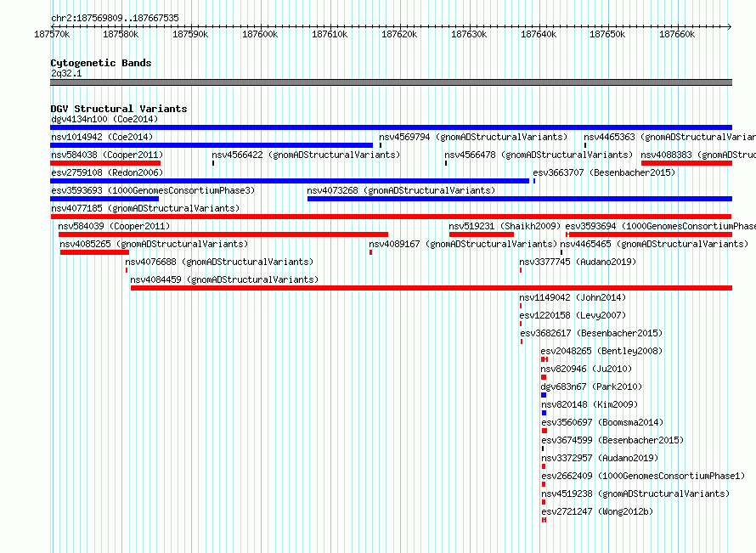
Task: Open nsv4089167 gnomAD variant label
Action: (463, 244)
